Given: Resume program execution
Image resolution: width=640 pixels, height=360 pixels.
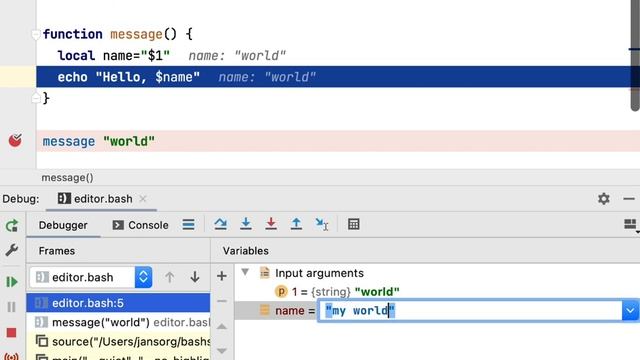Looking at the screenshot, I should tap(12, 282).
